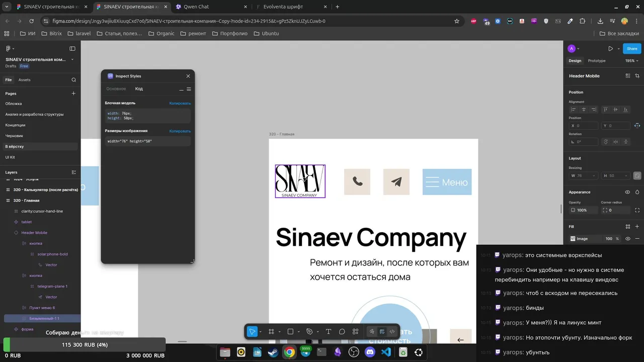Open the present options dropdown arrow

(618, 49)
